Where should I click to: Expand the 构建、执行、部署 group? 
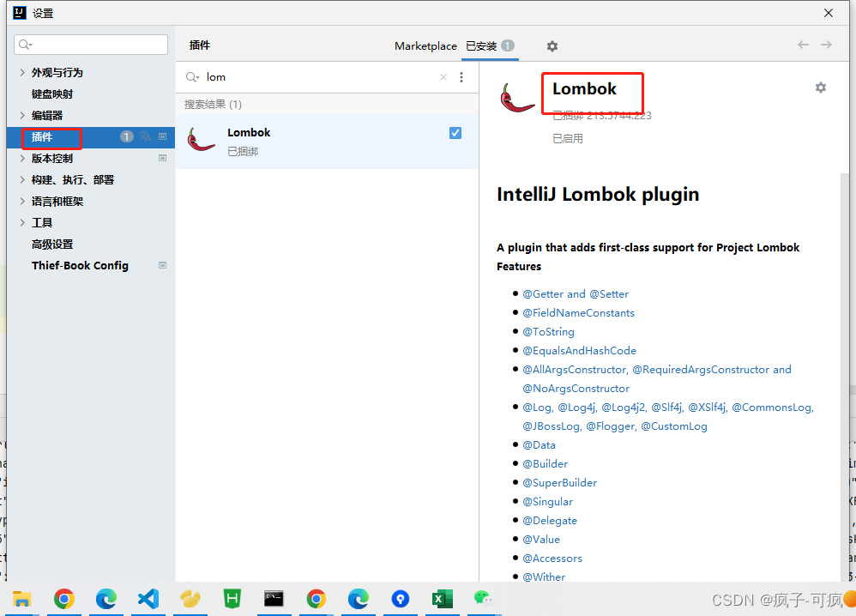[21, 179]
